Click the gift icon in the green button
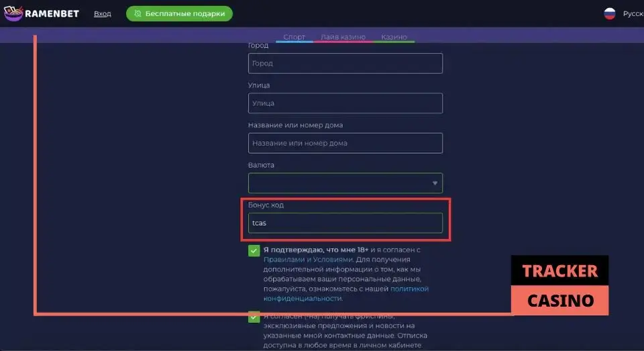This screenshot has height=351, width=644. 138,13
